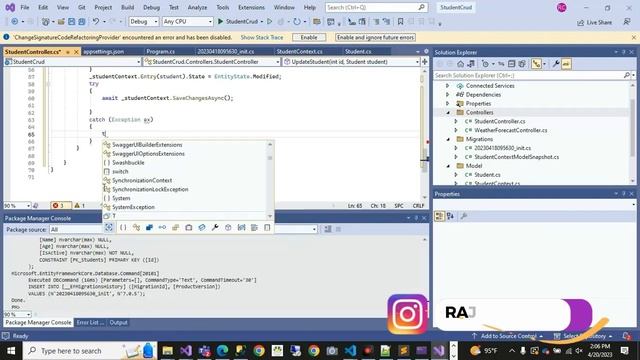The image size is (640, 360).
Task: Open the Analyze menu
Action: (x=197, y=7)
